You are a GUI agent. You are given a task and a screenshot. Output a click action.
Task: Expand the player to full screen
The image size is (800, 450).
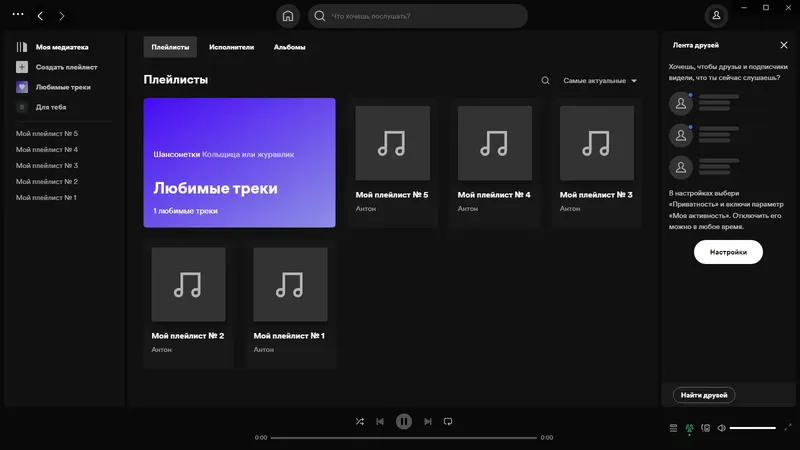coord(788,428)
